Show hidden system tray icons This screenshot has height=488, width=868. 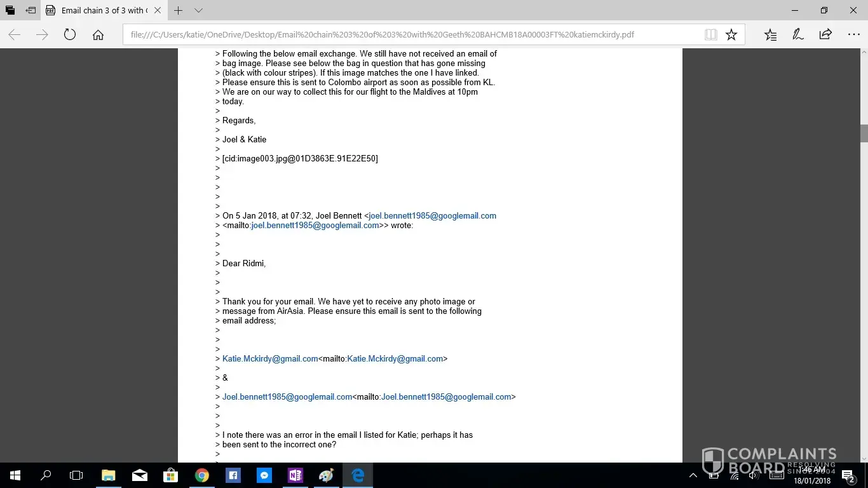[x=693, y=475]
